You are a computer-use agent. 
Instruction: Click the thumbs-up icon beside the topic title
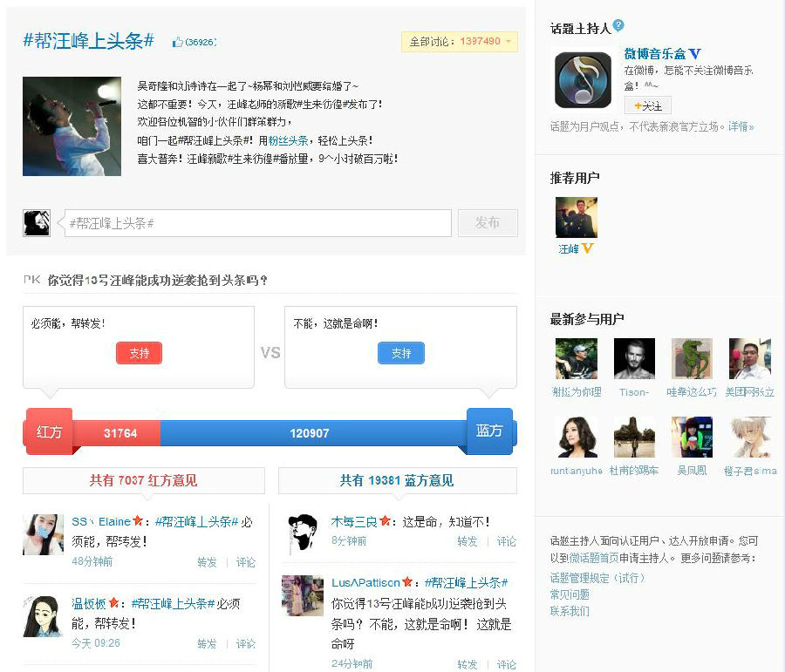[x=178, y=39]
